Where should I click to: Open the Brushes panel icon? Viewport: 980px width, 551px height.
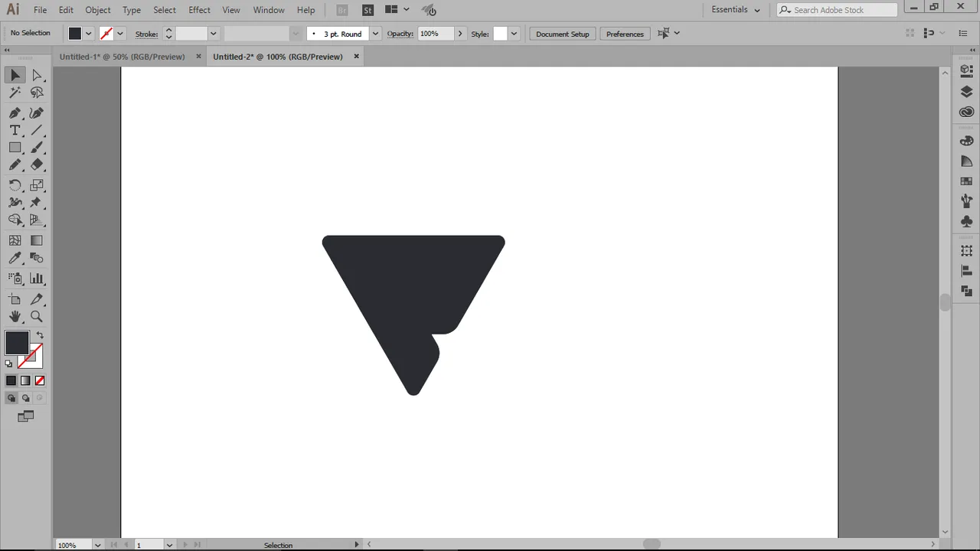pos(966,201)
